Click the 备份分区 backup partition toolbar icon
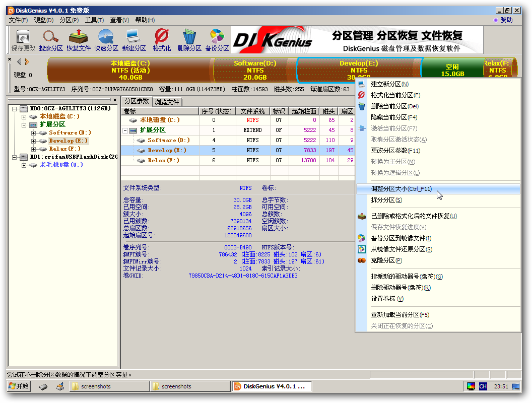This screenshot has height=403, width=532. (217, 37)
